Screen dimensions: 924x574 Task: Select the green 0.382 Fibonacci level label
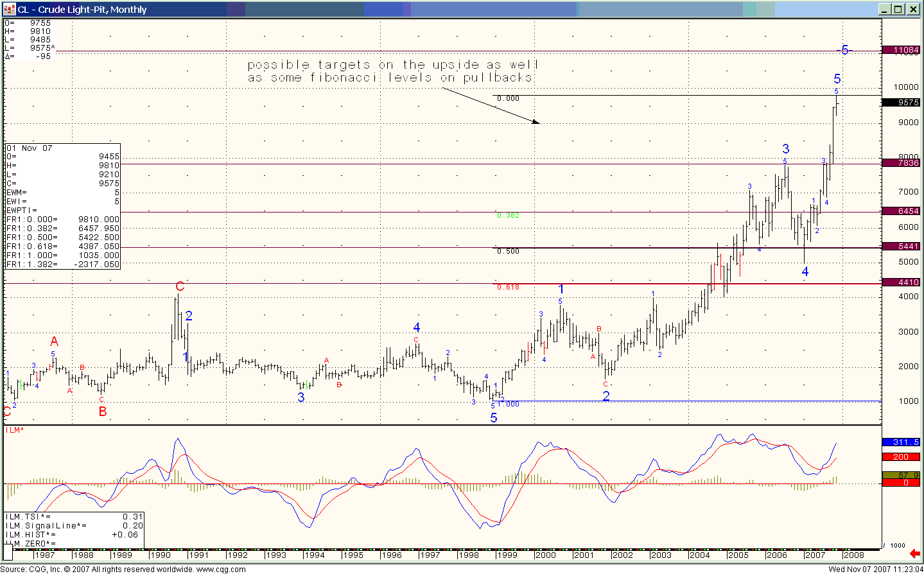(x=508, y=216)
